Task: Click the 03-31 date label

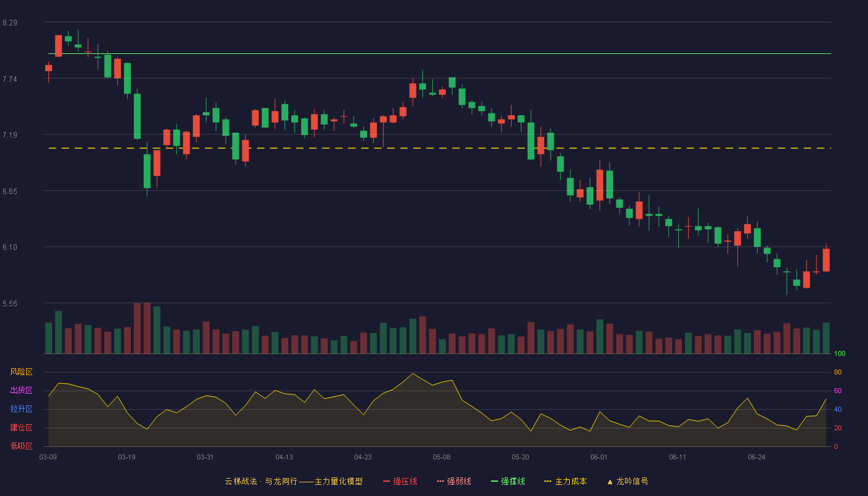Action: coord(206,458)
